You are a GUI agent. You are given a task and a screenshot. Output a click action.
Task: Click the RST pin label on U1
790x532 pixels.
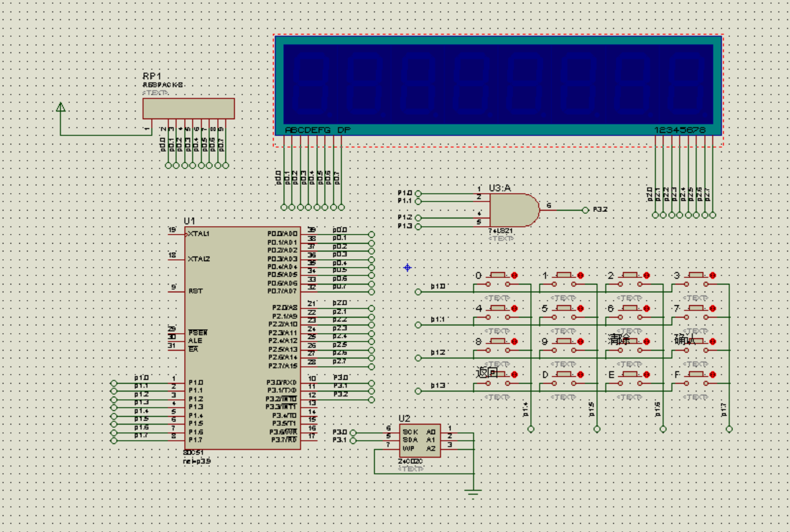pos(195,291)
